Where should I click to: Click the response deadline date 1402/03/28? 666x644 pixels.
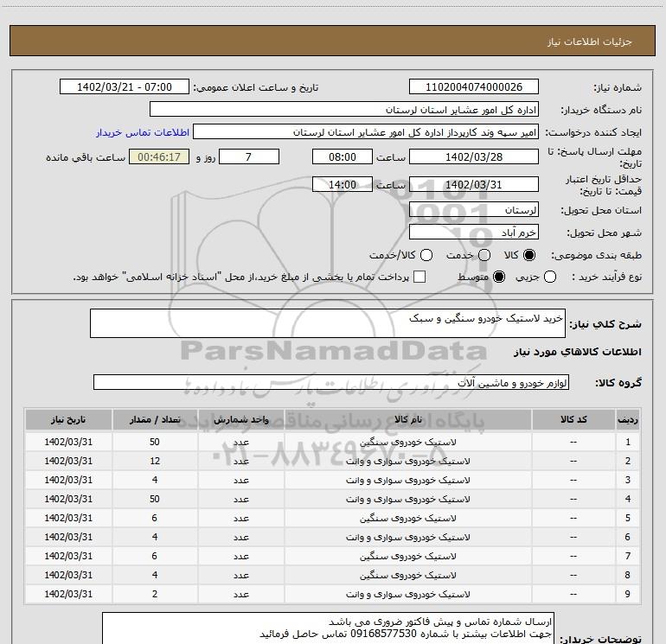pos(474,156)
